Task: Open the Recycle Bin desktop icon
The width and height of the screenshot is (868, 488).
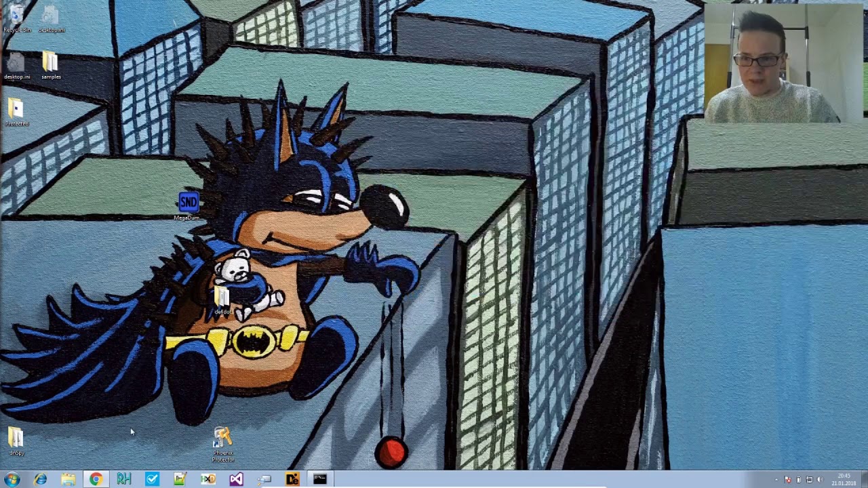Action: tap(16, 18)
